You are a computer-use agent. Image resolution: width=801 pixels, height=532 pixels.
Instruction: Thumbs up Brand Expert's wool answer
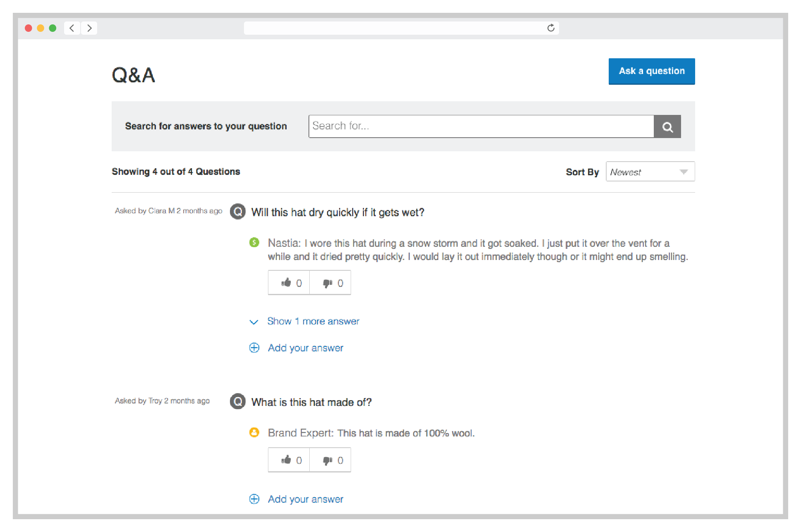[x=289, y=460]
